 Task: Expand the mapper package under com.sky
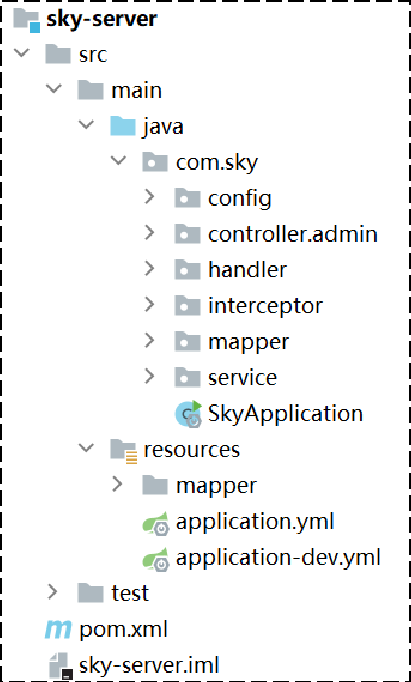coord(150,341)
